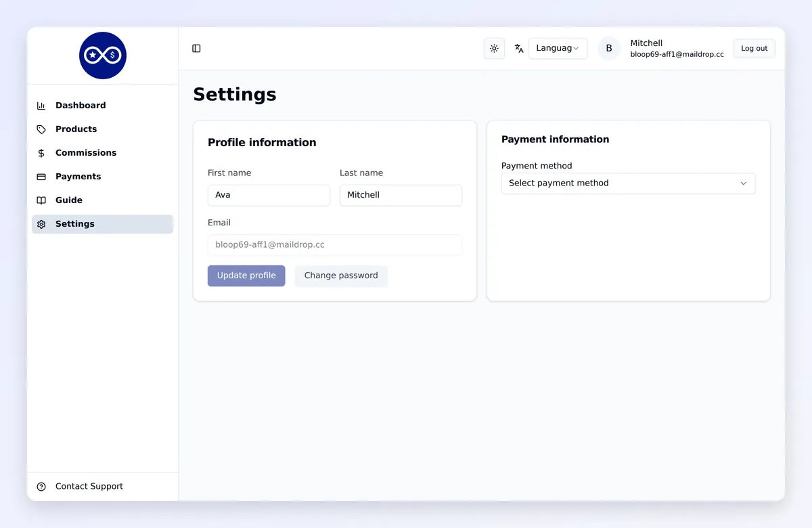Click the bloop69-aff1@maildrop.cc header email
The height and width of the screenshot is (528, 812).
point(677,54)
